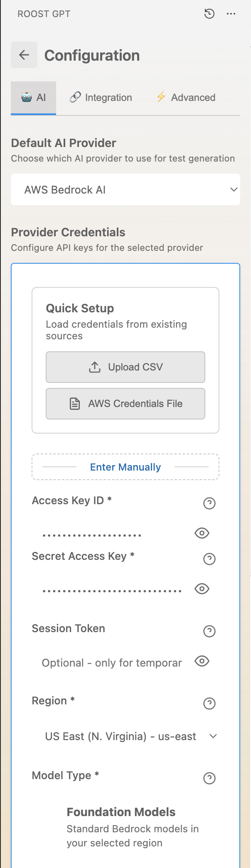Open the help icon beside Model Type

tap(209, 778)
